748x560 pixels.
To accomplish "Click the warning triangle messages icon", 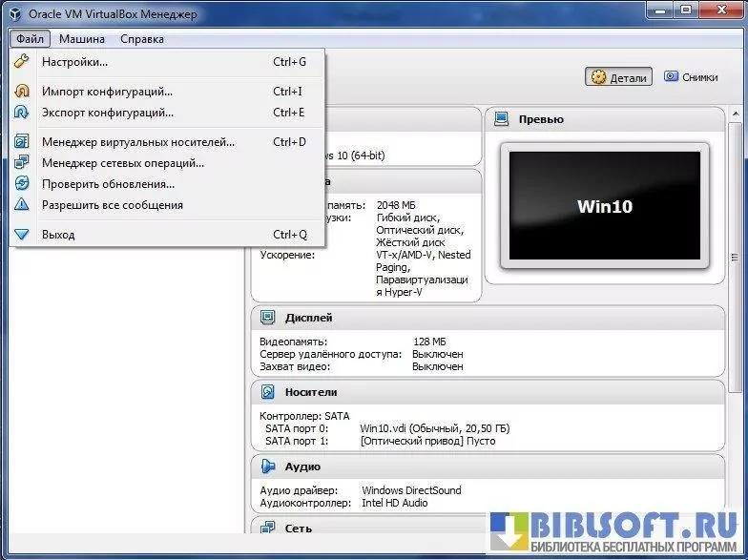I will (x=22, y=205).
